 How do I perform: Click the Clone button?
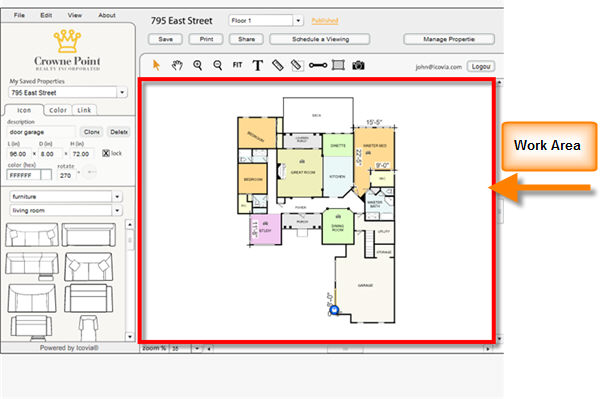point(92,132)
